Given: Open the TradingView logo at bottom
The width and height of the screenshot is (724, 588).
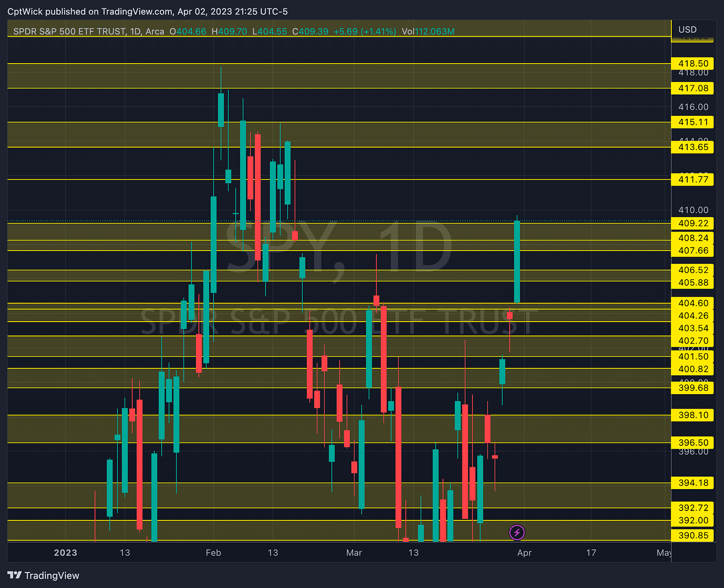Looking at the screenshot, I should (44, 576).
